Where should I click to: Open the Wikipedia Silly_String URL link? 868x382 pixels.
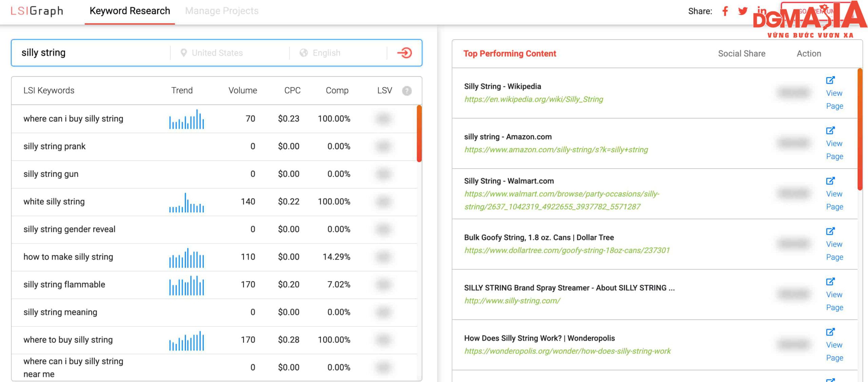point(534,99)
